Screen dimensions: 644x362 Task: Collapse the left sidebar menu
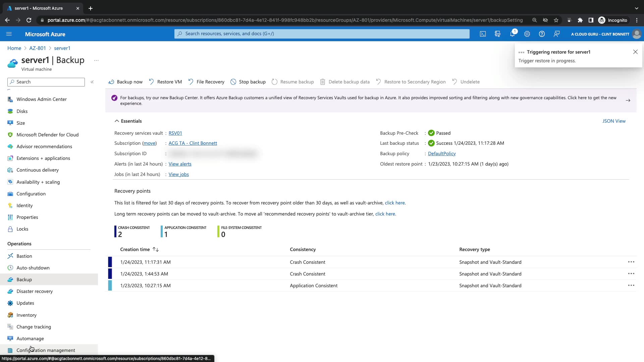92,82
